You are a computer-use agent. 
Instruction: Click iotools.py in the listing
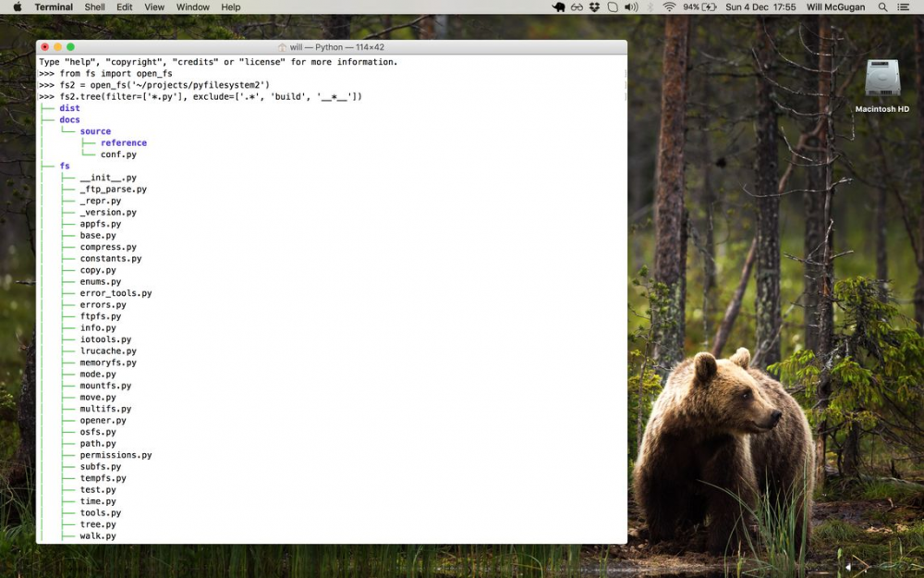coord(105,339)
